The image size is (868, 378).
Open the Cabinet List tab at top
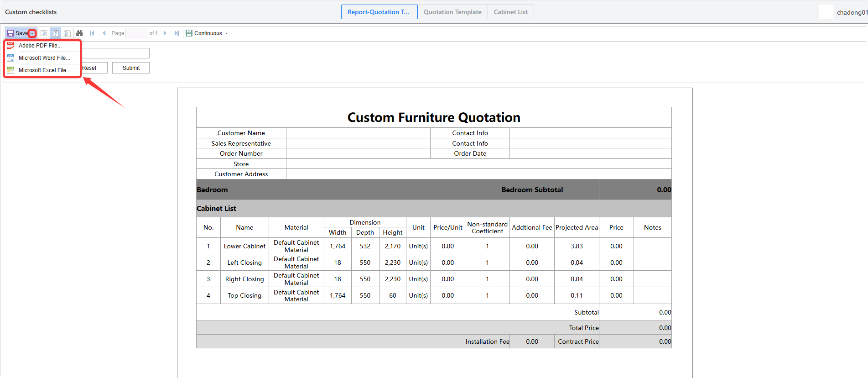click(511, 12)
